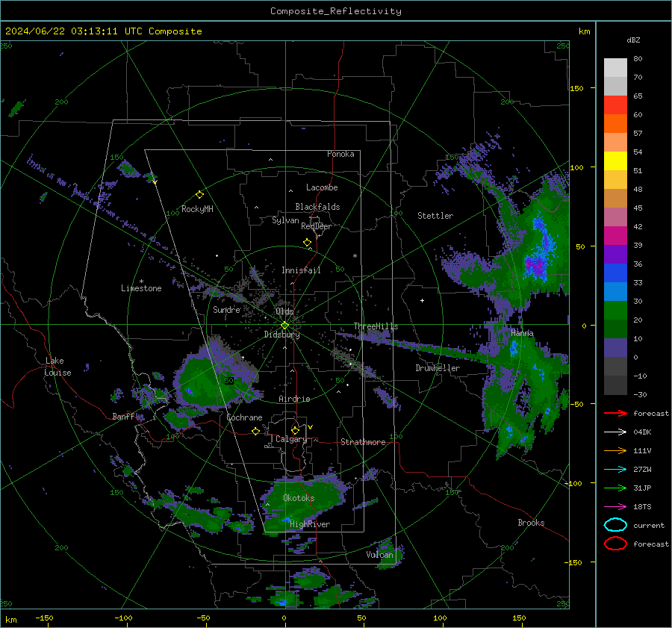Select the bright yellow swatch between 54 and 51
The width and height of the screenshot is (672, 628).
(x=615, y=161)
